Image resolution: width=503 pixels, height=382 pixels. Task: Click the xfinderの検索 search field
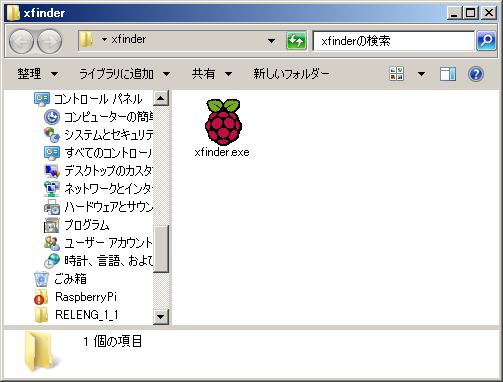tap(393, 41)
